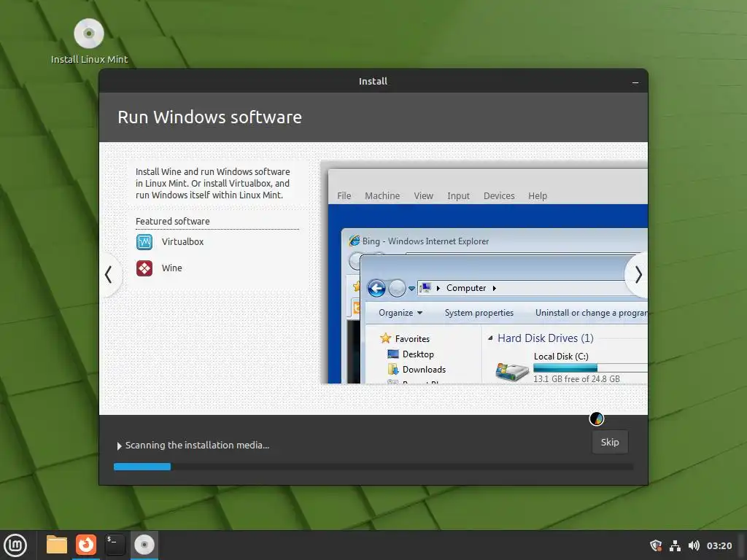Open Install Linux Mint desktop icon
Viewport: 747px width, 560px height.
coord(89,42)
